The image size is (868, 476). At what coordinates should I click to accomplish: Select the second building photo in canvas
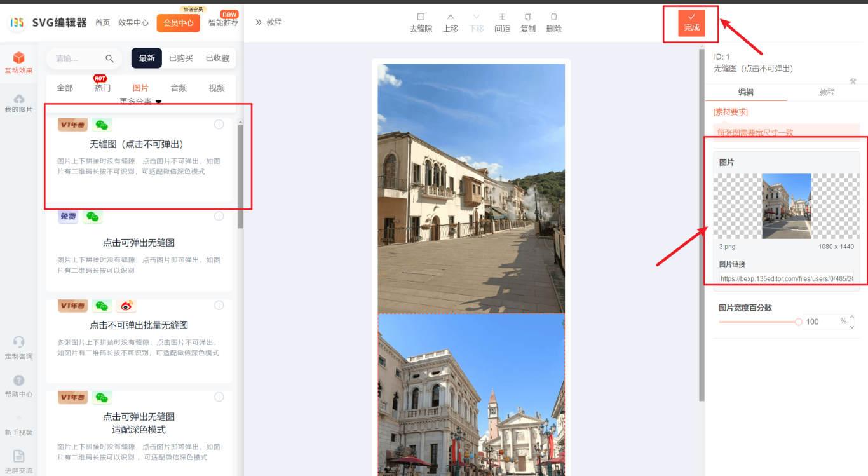[x=471, y=395]
